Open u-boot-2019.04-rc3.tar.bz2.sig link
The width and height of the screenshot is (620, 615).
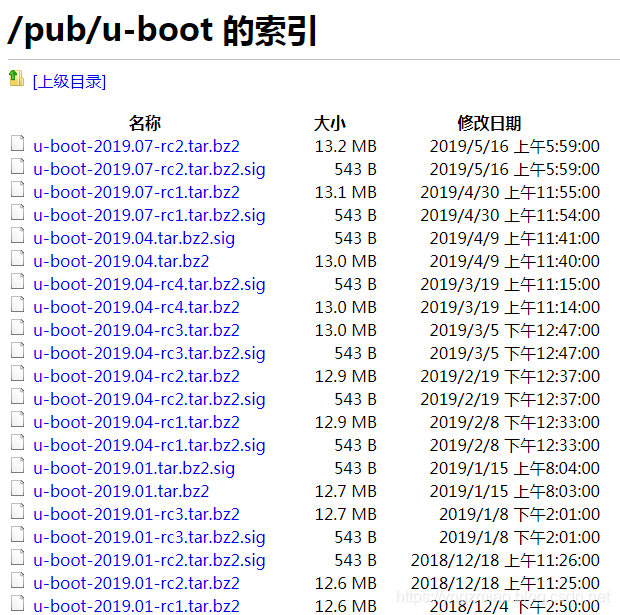(x=149, y=353)
